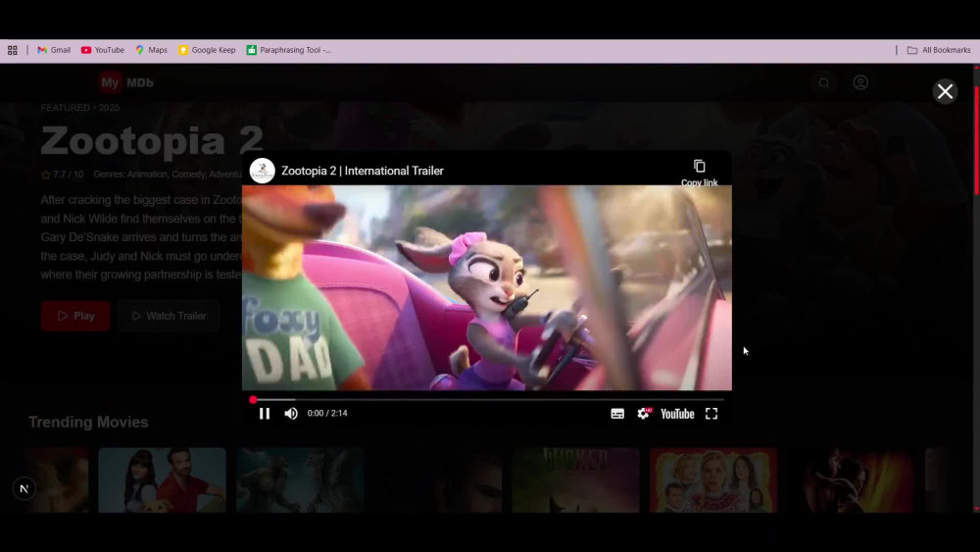
Task: Select the dark creature movie poster
Action: click(x=300, y=480)
